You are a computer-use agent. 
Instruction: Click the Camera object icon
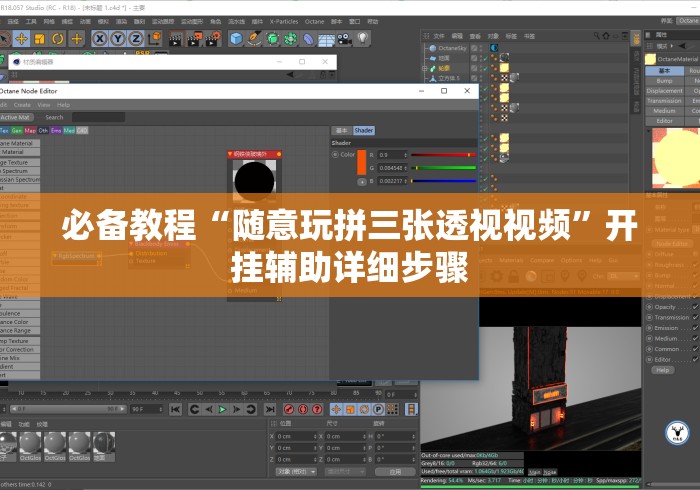344,39
